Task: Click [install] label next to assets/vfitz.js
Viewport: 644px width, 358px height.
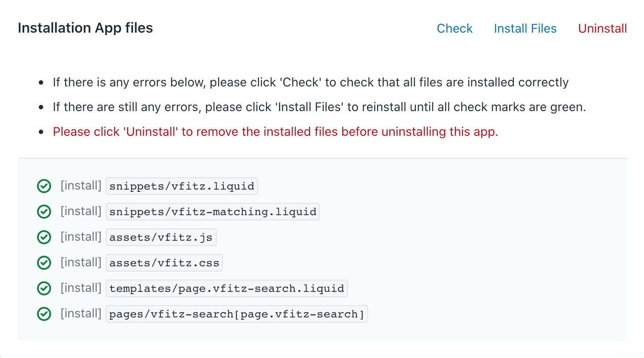Action: click(x=81, y=237)
